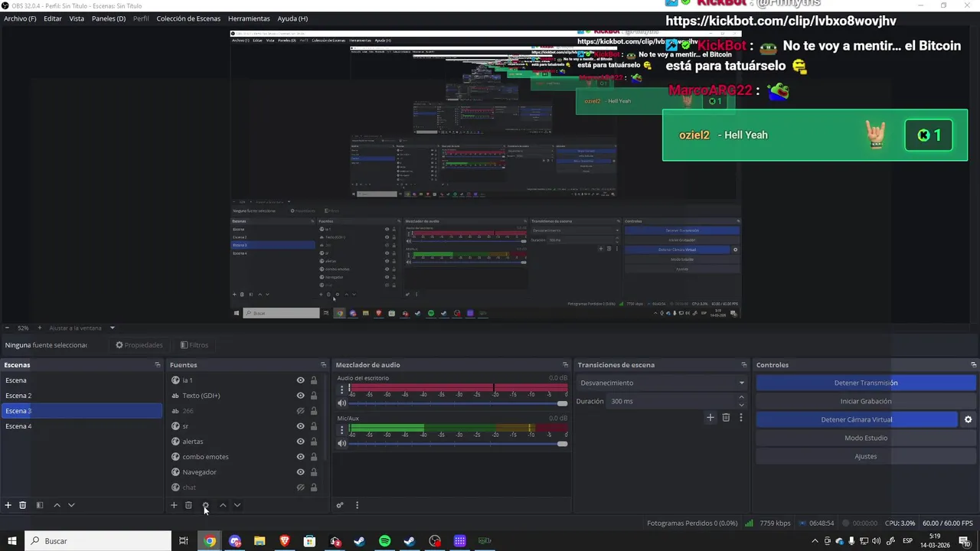
Task: Remove selected scene with Escenas trash icon
Action: tap(23, 505)
